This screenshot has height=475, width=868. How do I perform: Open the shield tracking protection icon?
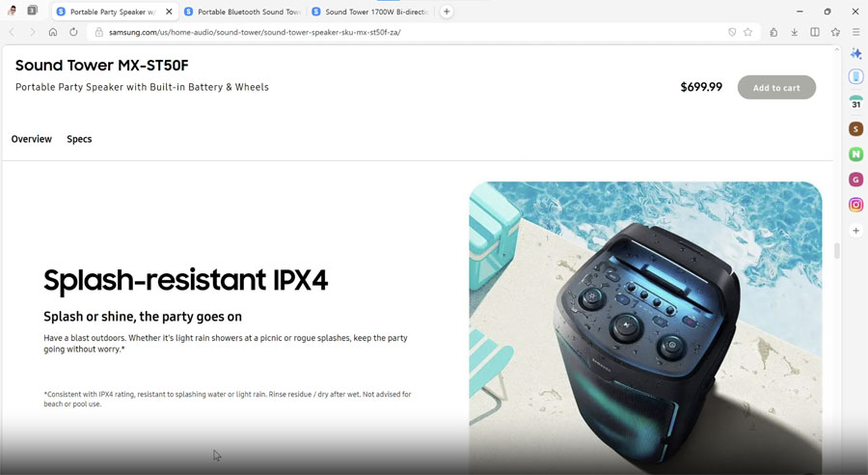tap(732, 32)
